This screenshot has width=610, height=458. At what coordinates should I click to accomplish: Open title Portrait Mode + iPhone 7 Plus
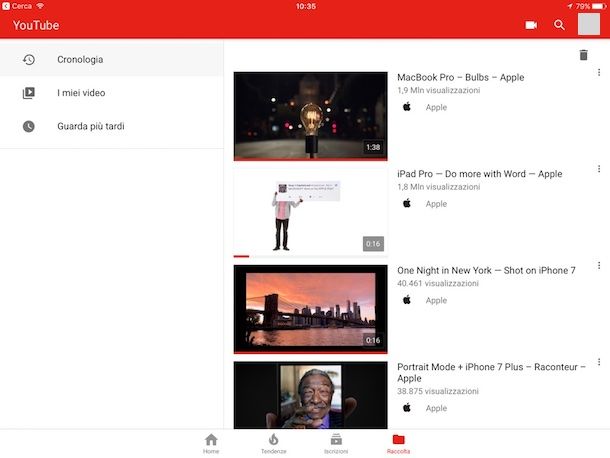(491, 372)
